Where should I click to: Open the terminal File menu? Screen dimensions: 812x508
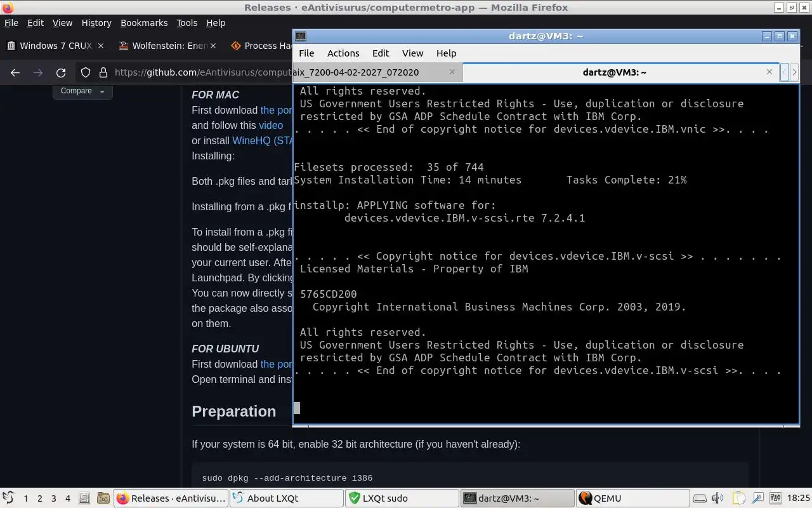[x=306, y=53]
